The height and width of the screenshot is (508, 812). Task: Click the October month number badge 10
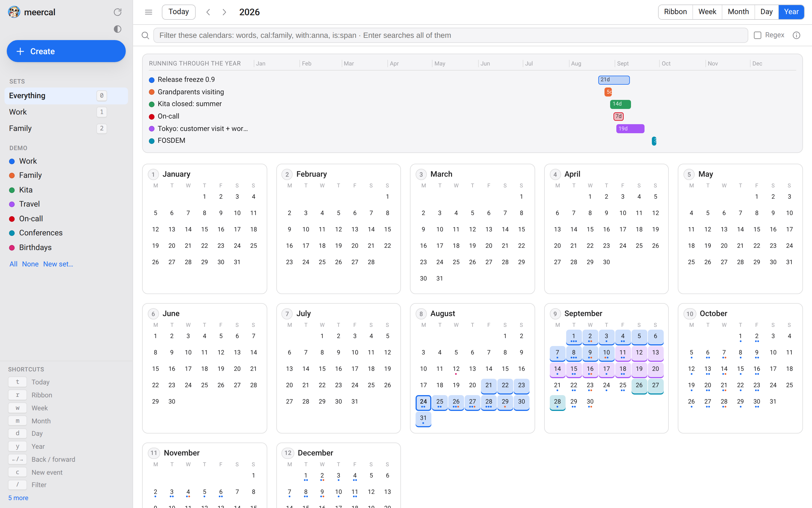coord(690,314)
